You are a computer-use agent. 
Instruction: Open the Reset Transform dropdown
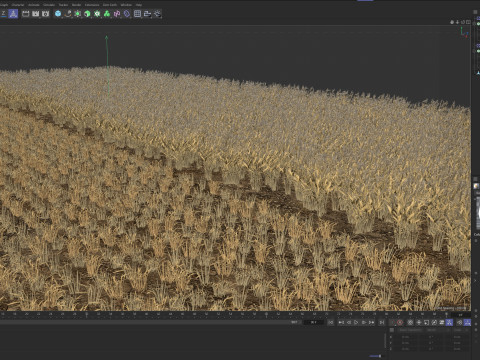tap(411, 330)
